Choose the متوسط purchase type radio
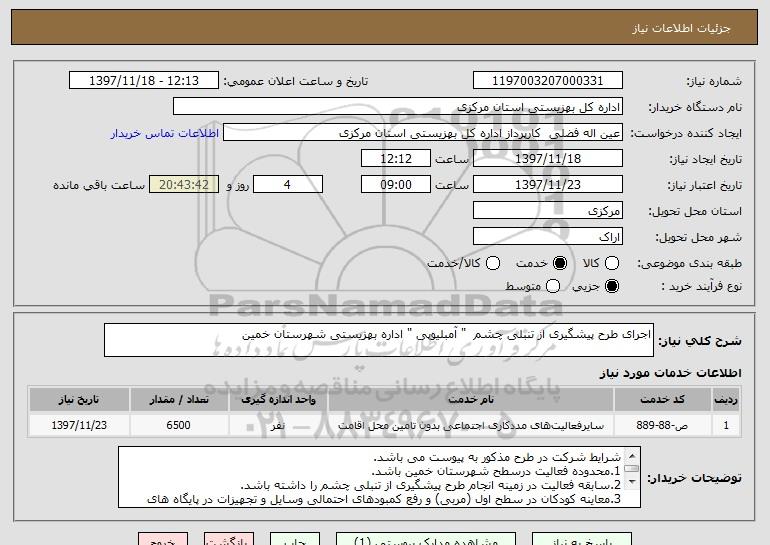The height and width of the screenshot is (545, 770). coord(553,286)
